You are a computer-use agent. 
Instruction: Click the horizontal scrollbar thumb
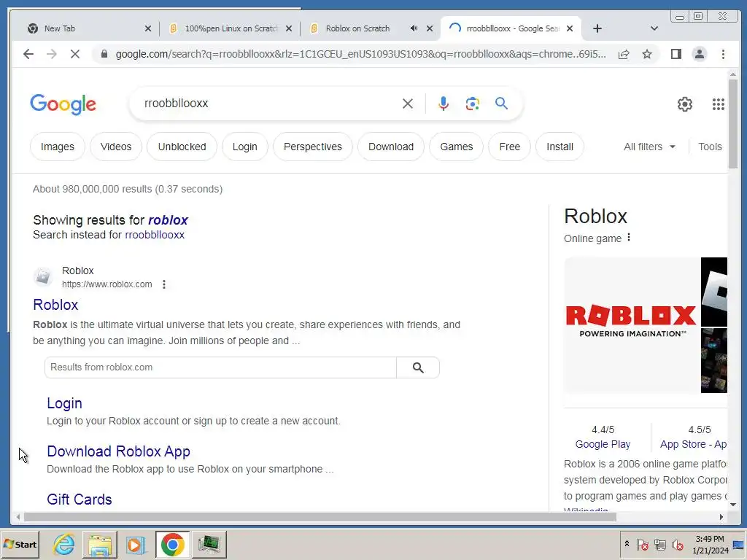coord(320,517)
